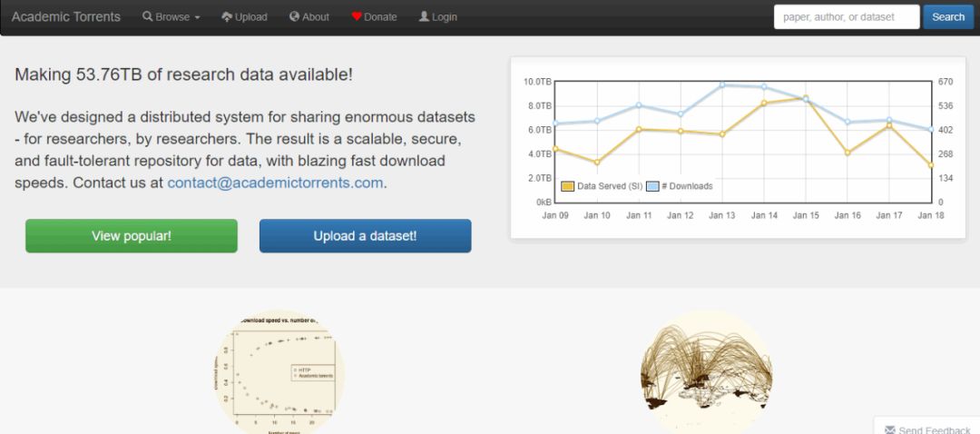The image size is (980, 434).
Task: Click the person icon beside Login
Action: 424,17
